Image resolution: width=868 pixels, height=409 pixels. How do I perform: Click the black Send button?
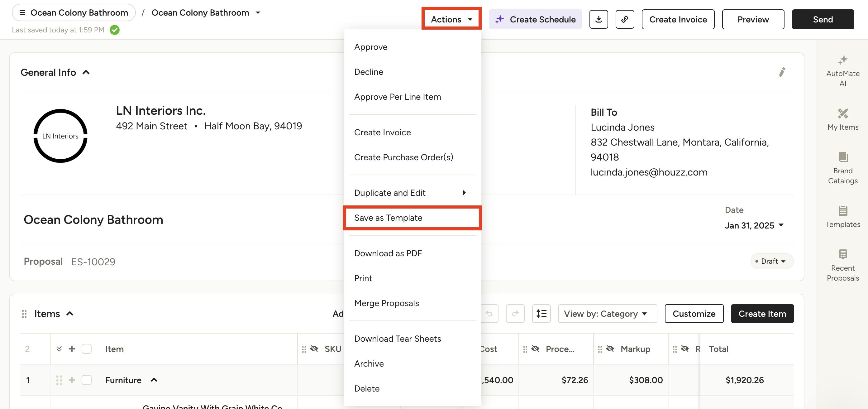(823, 20)
